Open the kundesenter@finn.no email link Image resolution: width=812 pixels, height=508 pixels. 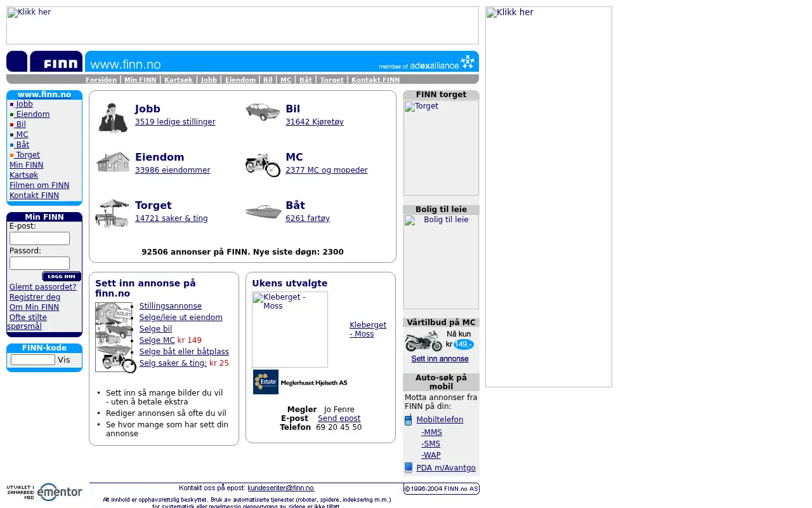pos(280,488)
